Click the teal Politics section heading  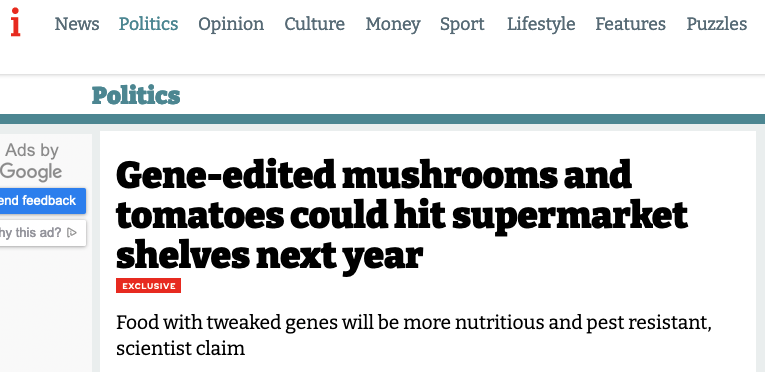point(136,95)
